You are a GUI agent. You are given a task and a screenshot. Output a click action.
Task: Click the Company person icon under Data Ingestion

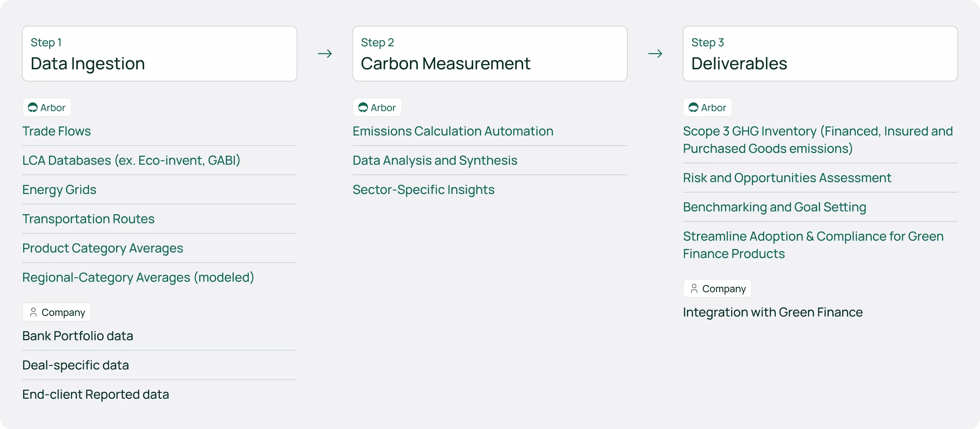tap(33, 312)
